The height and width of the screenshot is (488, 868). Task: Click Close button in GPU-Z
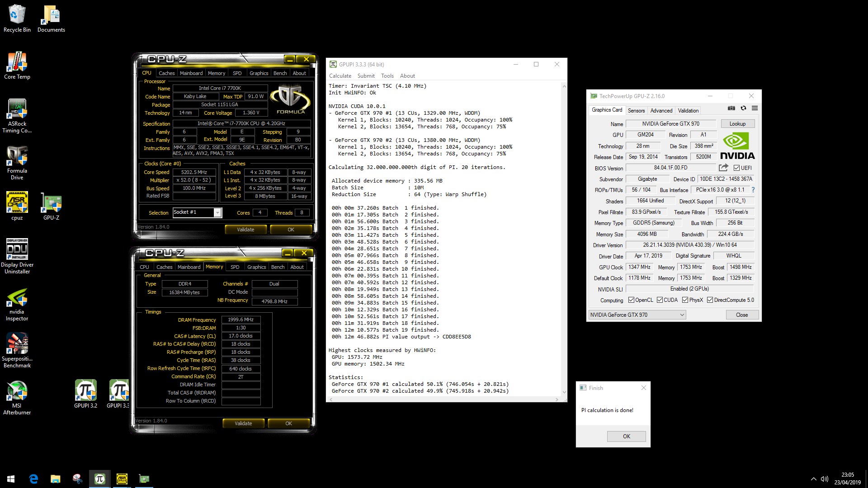tap(742, 315)
